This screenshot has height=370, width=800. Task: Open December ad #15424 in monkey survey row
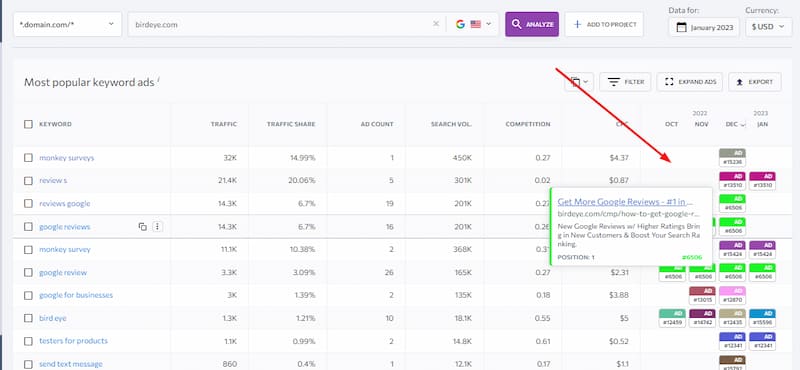tap(732, 250)
